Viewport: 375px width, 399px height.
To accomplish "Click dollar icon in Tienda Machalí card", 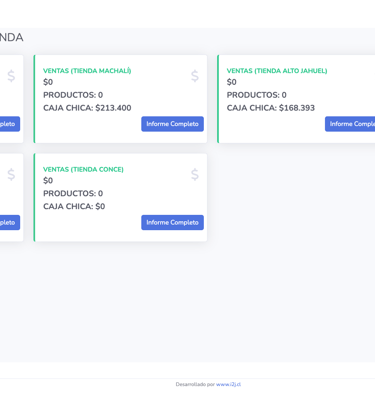I will pyautogui.click(x=195, y=76).
